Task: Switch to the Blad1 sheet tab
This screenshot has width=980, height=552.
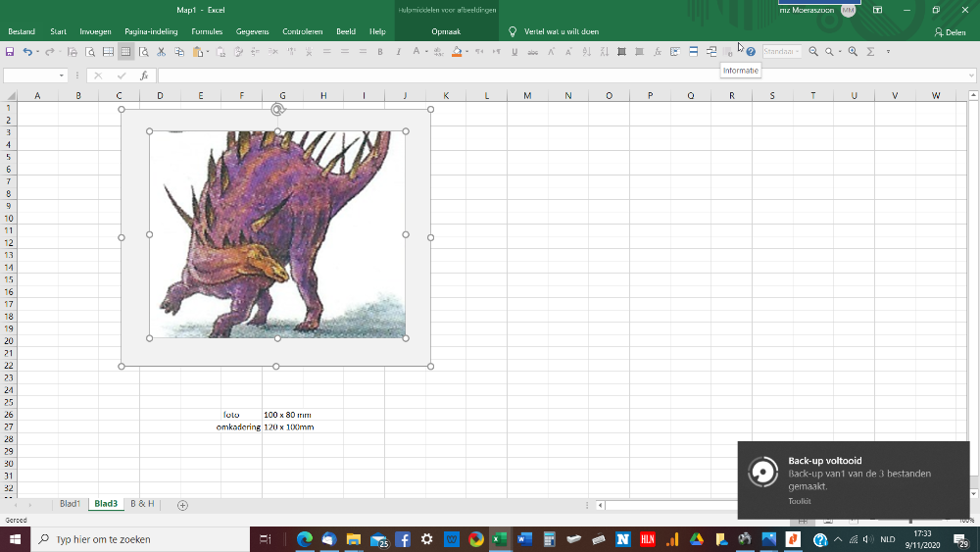Action: [70, 504]
